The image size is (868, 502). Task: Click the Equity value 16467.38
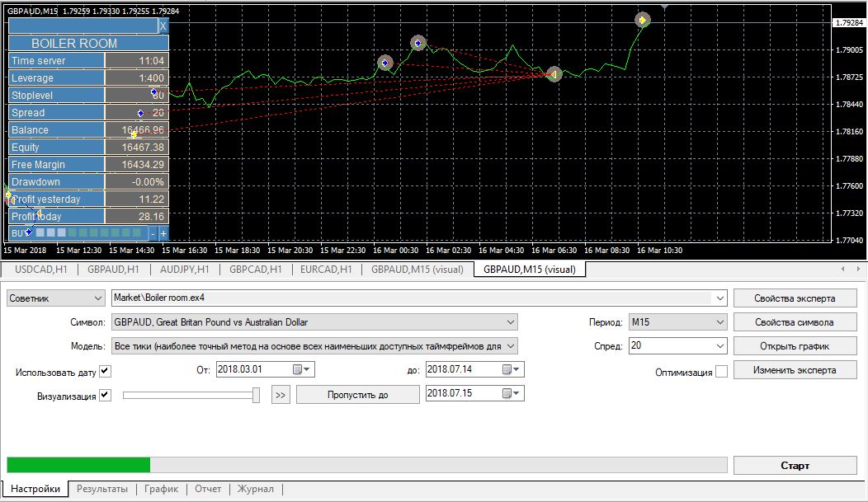pyautogui.click(x=137, y=147)
